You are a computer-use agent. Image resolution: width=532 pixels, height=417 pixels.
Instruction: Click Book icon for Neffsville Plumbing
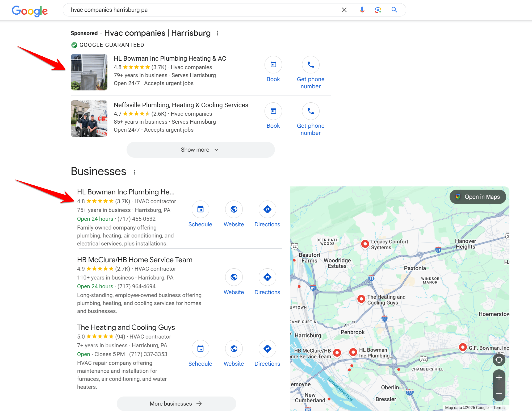(x=273, y=111)
